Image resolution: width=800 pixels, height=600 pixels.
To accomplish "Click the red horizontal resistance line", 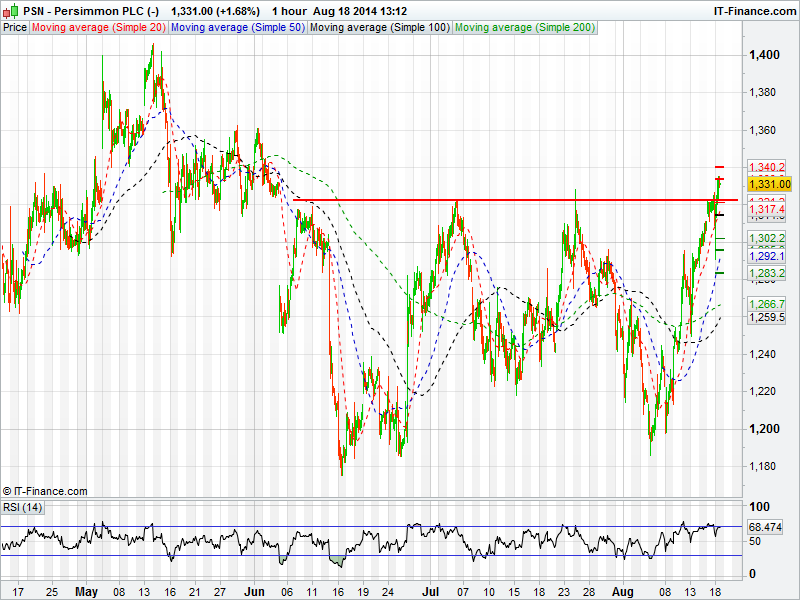I will [x=500, y=200].
